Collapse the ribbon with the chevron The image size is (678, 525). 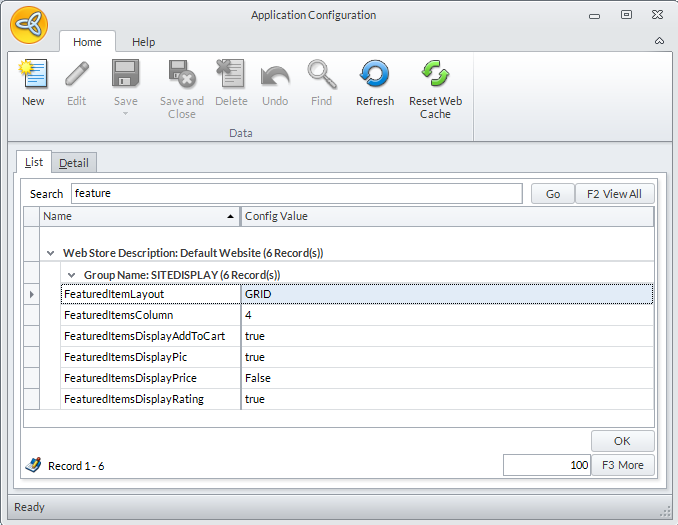pyautogui.click(x=659, y=41)
